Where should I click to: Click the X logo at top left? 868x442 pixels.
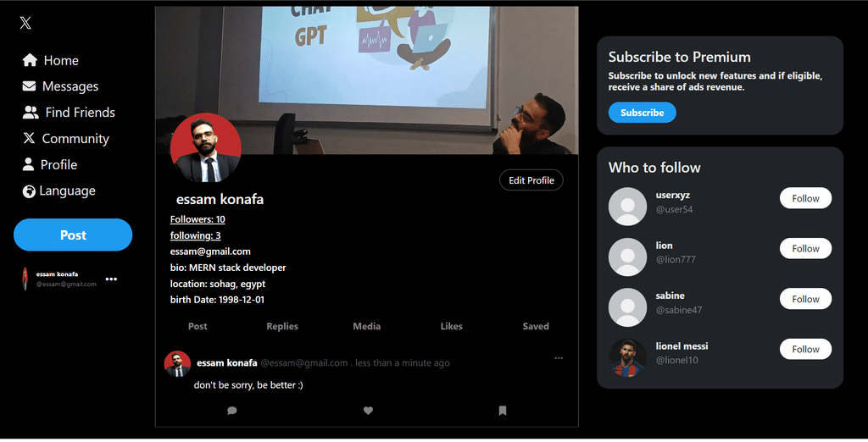(x=25, y=23)
